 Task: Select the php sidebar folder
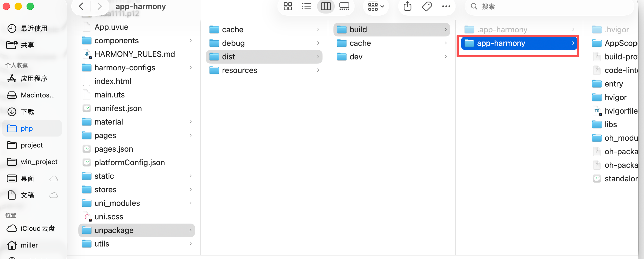point(32,128)
